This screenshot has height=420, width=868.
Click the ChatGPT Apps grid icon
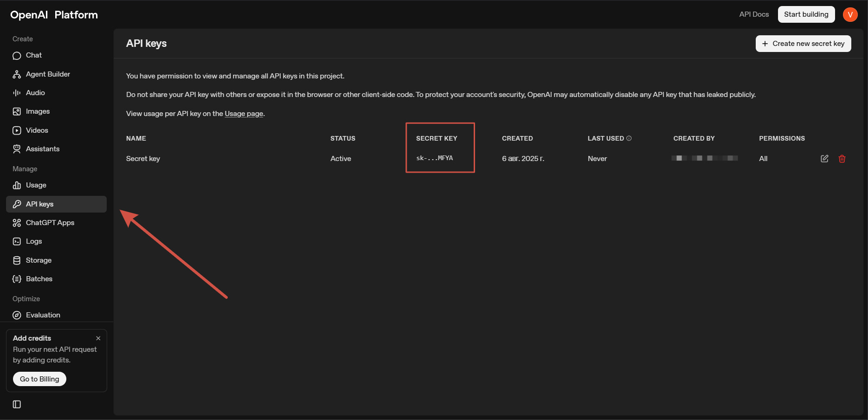click(17, 223)
